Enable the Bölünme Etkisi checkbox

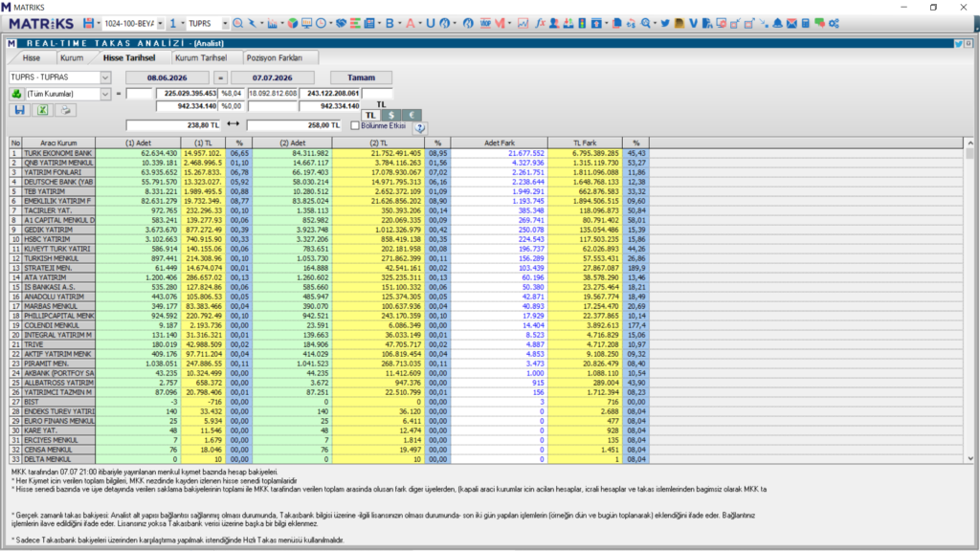tap(355, 125)
